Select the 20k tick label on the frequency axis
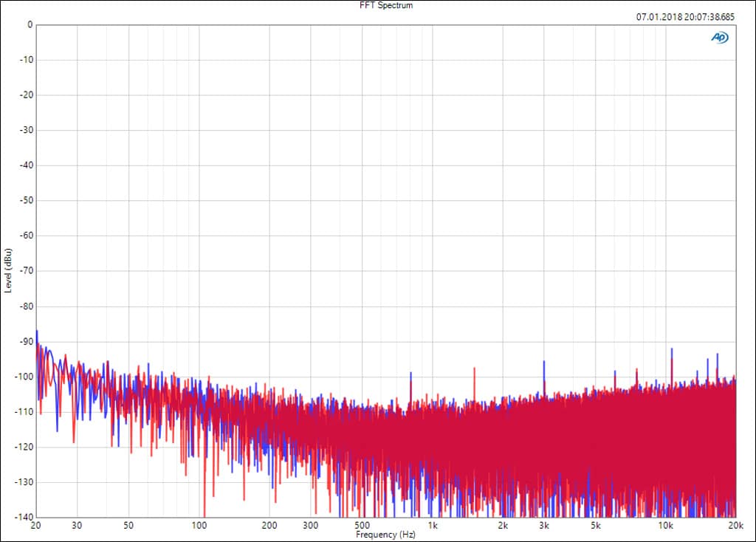The width and height of the screenshot is (756, 542). [735, 526]
